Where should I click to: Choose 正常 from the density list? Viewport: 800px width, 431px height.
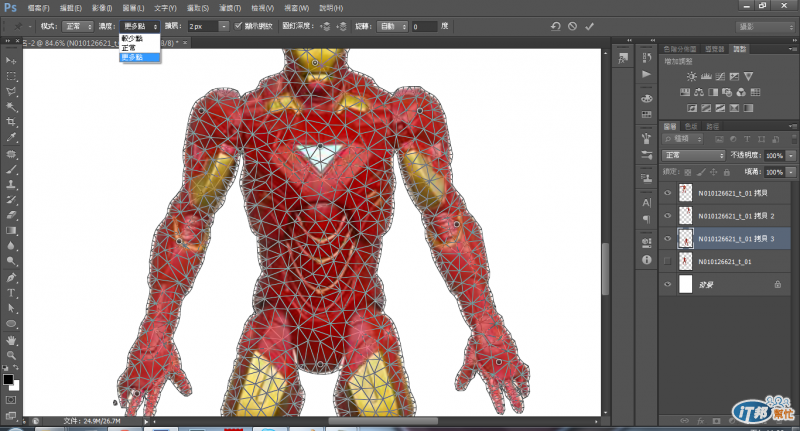(x=140, y=48)
